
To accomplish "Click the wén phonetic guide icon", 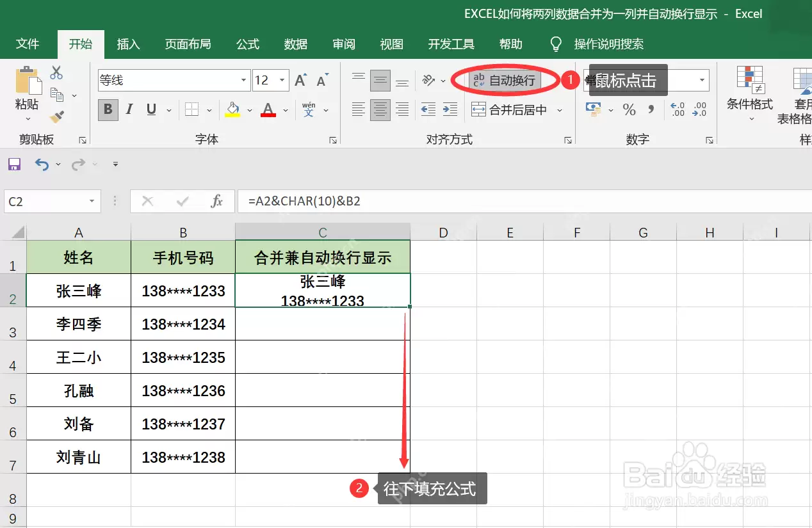I will pos(309,109).
